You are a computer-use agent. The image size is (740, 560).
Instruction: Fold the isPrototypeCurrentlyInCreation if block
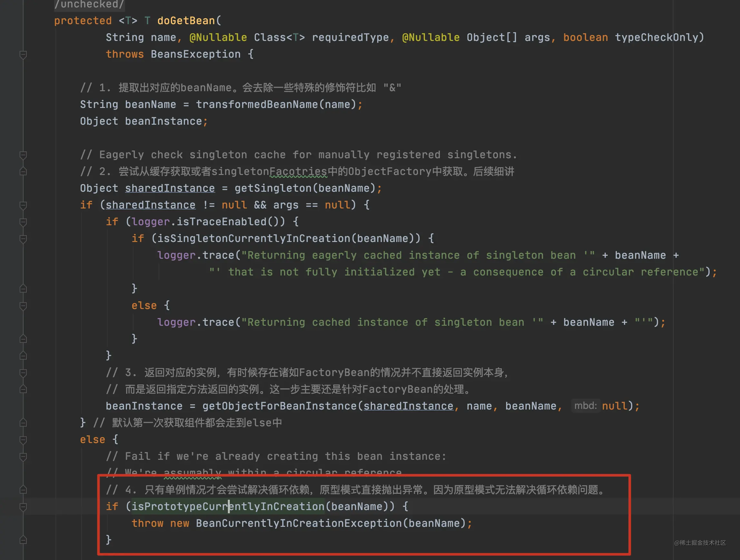point(23,507)
